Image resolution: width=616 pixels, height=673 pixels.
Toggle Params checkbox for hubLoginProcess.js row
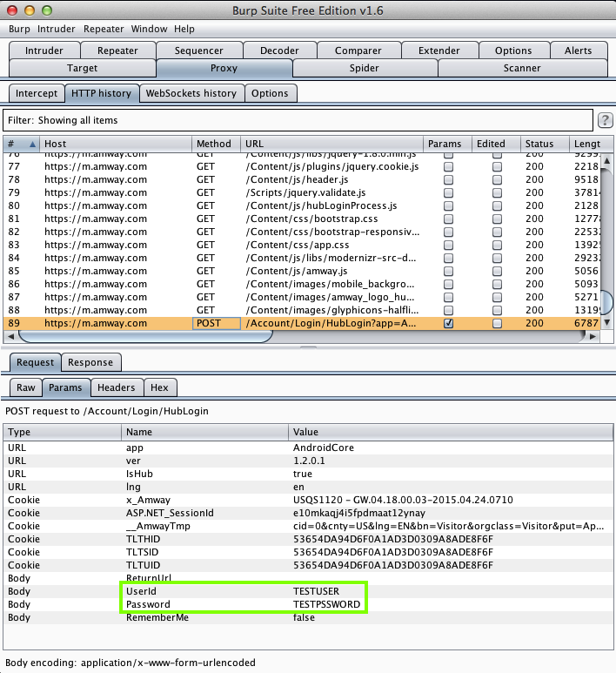[449, 205]
